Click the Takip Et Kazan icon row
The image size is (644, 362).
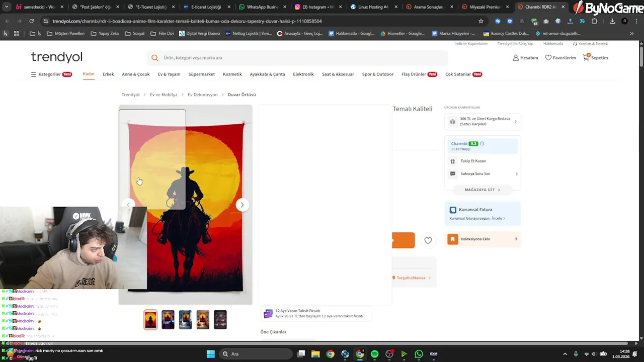pos(482,161)
